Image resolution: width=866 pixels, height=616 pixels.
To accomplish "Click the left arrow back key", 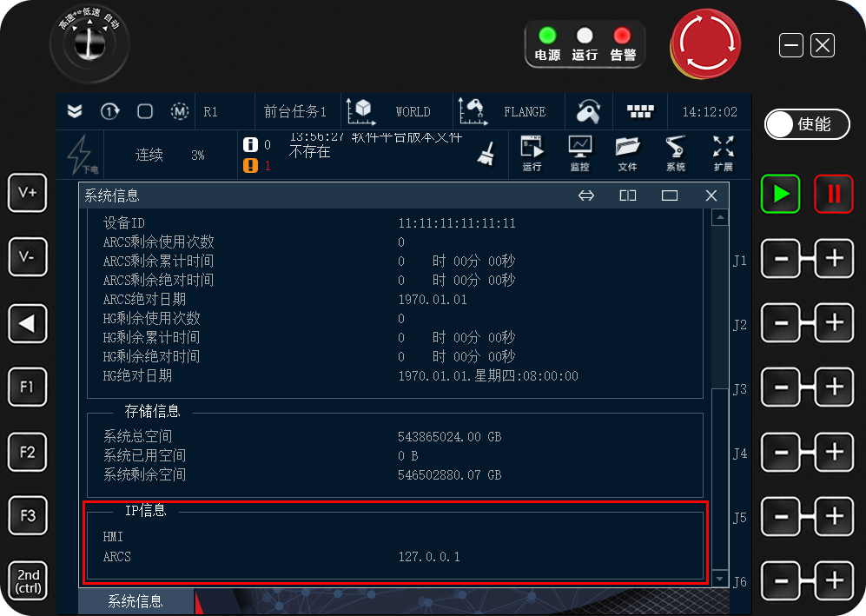I will [27, 323].
